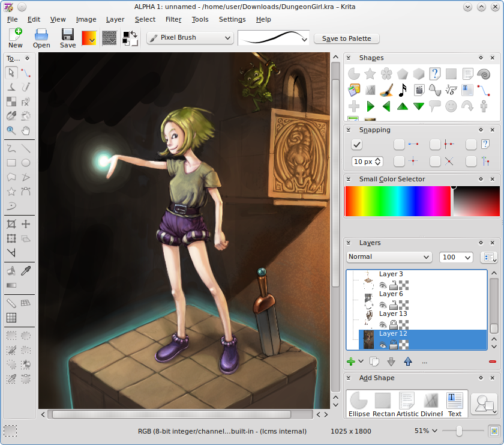Open the Pixel Brush preset dropdown
Viewport: 504px width, 445px height.
point(190,38)
